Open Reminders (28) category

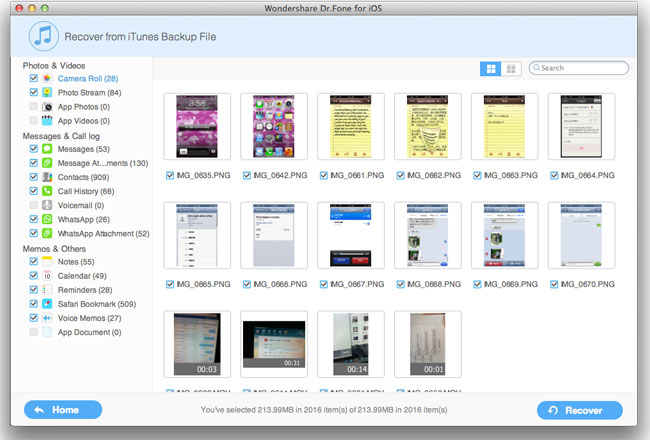84,290
